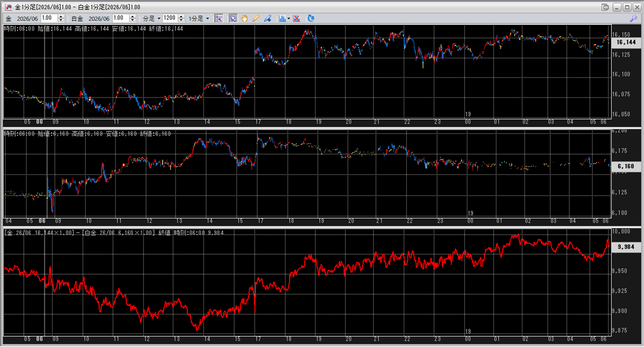Viewport: 644px width, 347px height.
Task: Select the pencil drawing tool
Action: pos(255,19)
